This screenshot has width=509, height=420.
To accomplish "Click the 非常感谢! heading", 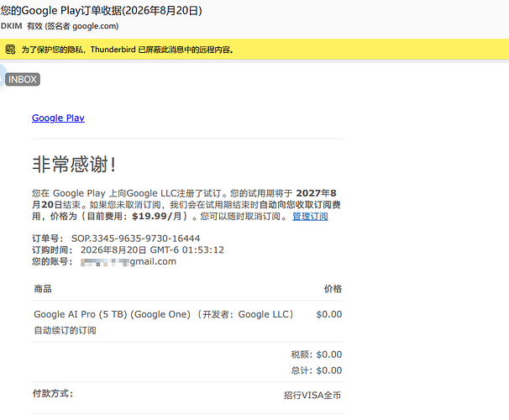I will 74,164.
